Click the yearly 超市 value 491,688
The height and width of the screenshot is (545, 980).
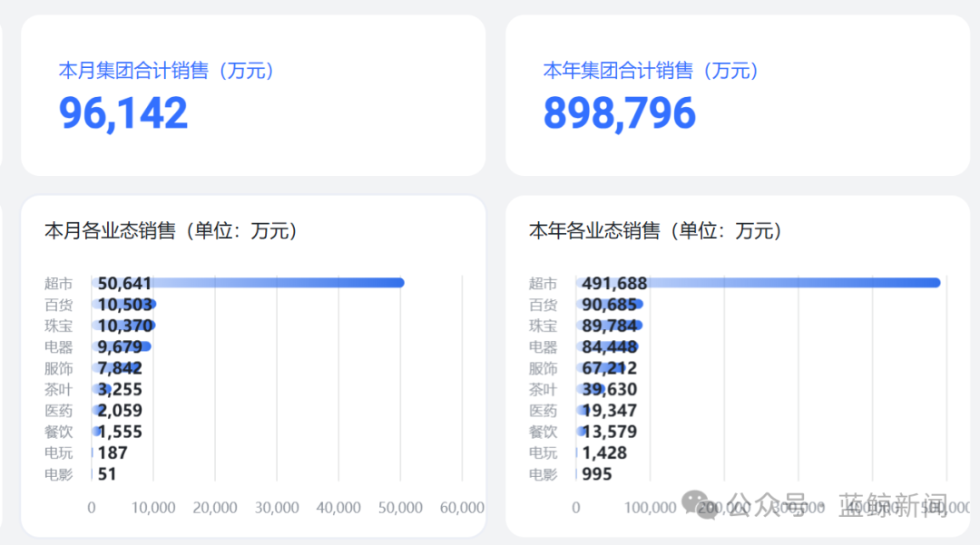(614, 284)
